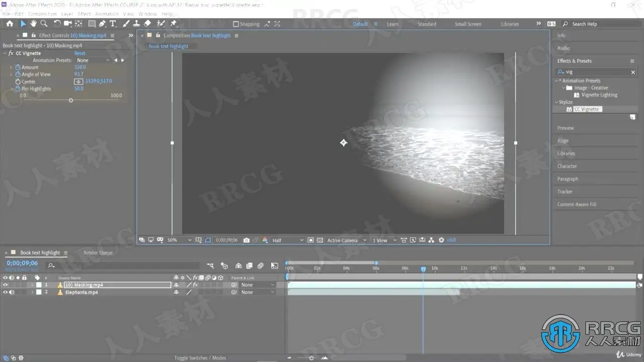Click the Pin Highlights slider handle
The height and width of the screenshot is (362, 644).
[71, 101]
